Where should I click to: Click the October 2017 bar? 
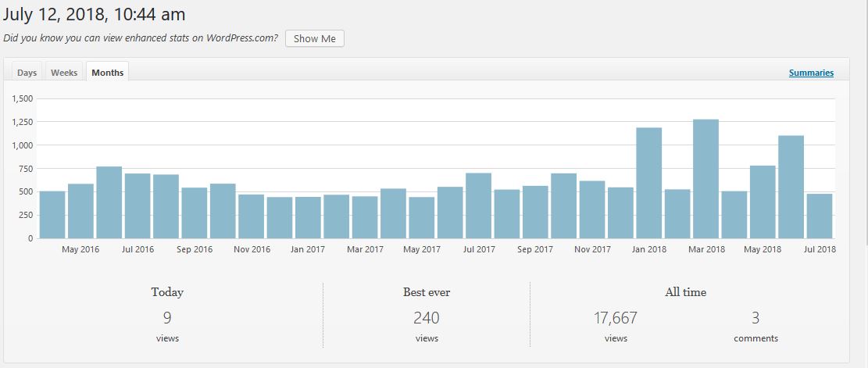point(563,205)
